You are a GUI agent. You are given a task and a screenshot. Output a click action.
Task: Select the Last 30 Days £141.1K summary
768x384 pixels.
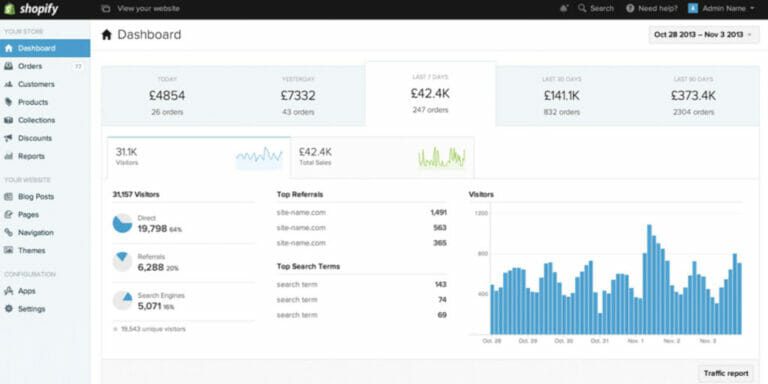561,96
